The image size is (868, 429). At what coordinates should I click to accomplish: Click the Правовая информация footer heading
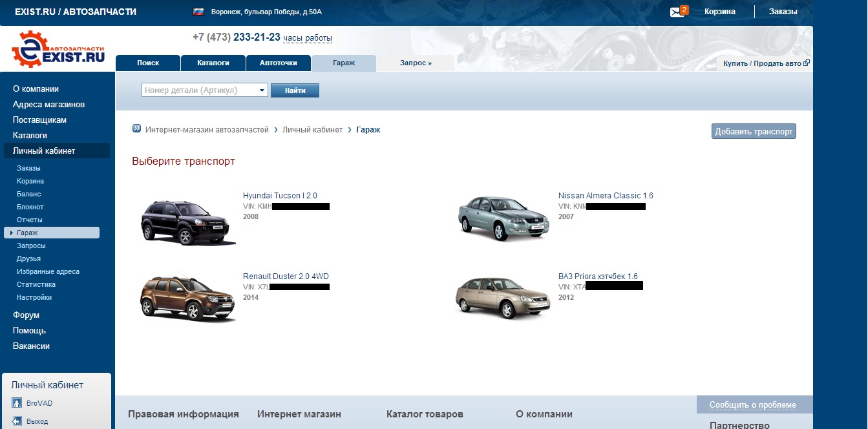[184, 414]
